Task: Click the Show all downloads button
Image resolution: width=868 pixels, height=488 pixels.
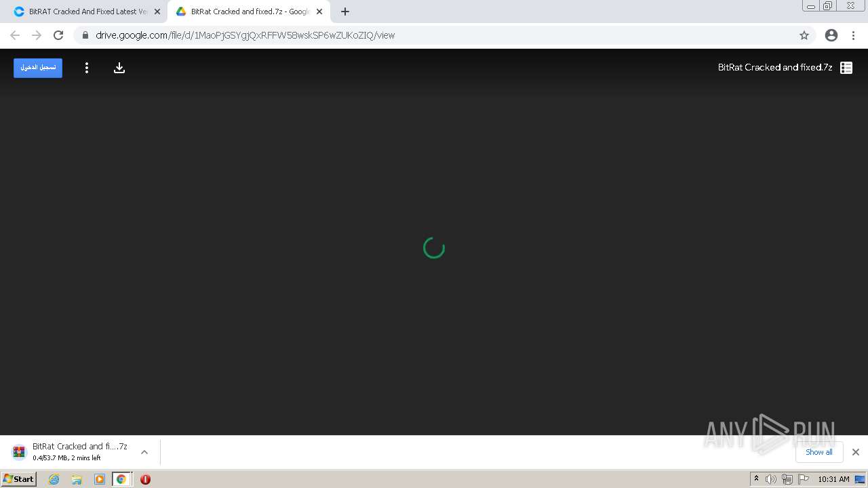Action: (819, 452)
